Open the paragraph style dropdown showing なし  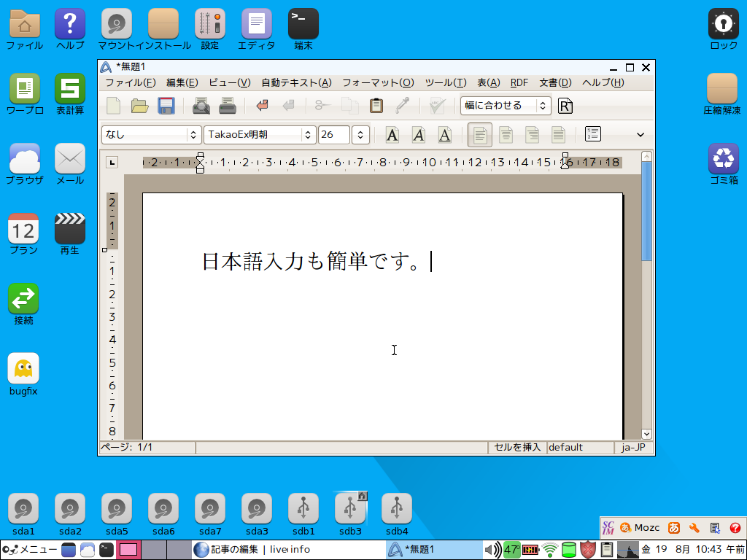150,135
